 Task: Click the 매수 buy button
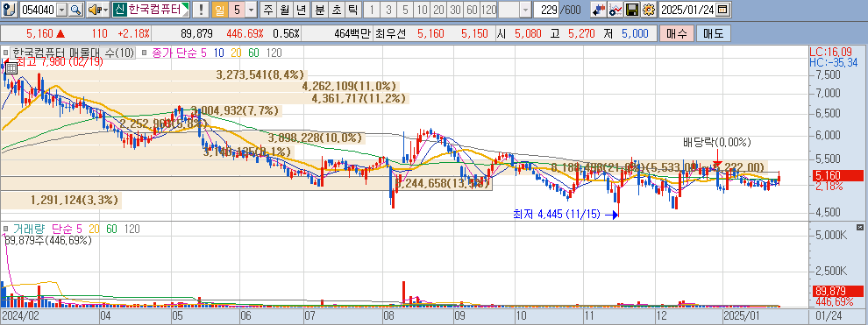(676, 33)
